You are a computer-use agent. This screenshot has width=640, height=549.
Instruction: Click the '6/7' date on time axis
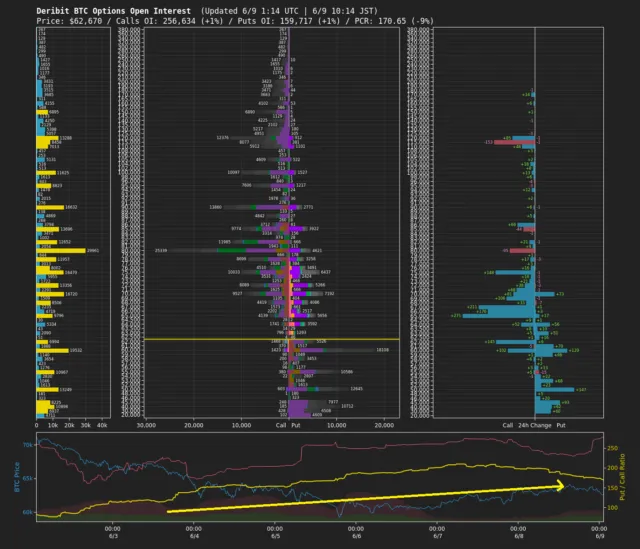click(x=438, y=536)
